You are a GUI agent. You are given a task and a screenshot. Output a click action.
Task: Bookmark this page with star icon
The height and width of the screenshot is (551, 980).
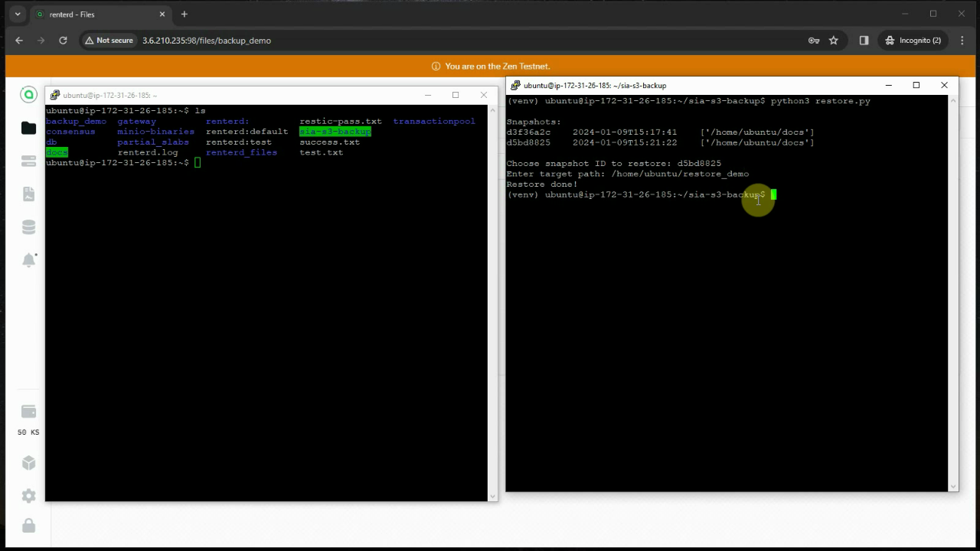point(834,41)
